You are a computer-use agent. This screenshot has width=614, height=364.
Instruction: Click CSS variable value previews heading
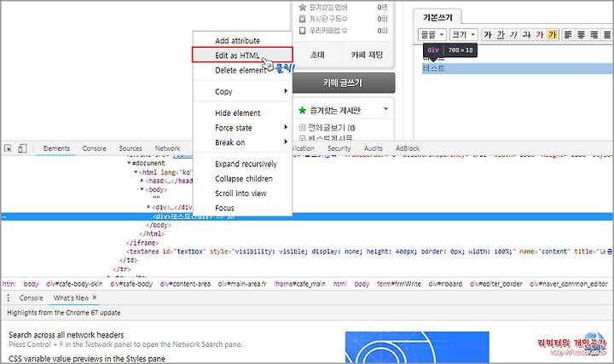pyautogui.click(x=86, y=359)
